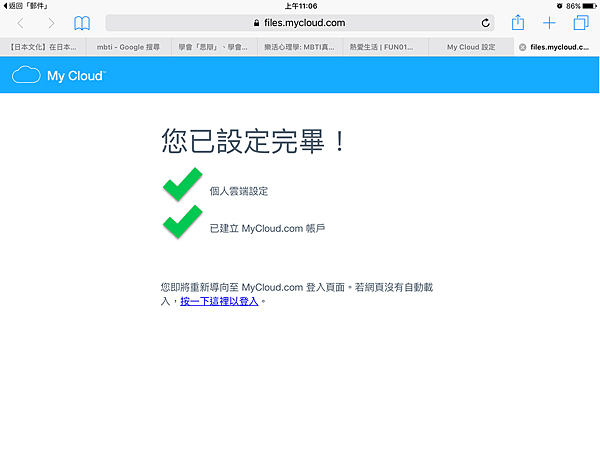Add a new tab with plus icon
Image resolution: width=600 pixels, height=450 pixels.
[x=549, y=23]
